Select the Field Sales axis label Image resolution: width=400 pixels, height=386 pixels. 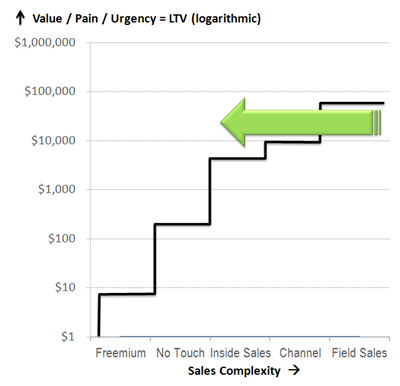click(359, 353)
